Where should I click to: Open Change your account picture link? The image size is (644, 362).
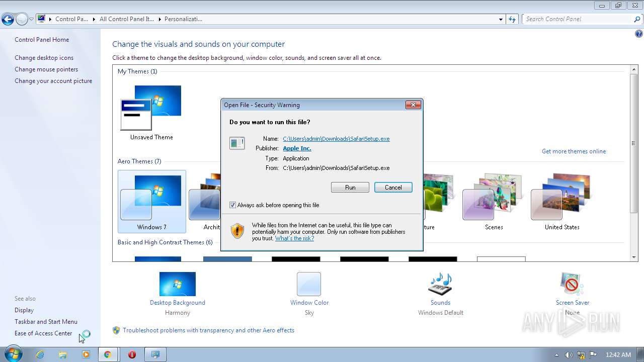[53, 81]
